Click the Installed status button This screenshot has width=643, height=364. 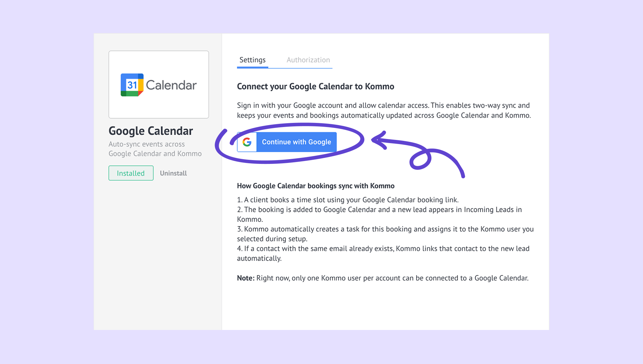pyautogui.click(x=131, y=173)
